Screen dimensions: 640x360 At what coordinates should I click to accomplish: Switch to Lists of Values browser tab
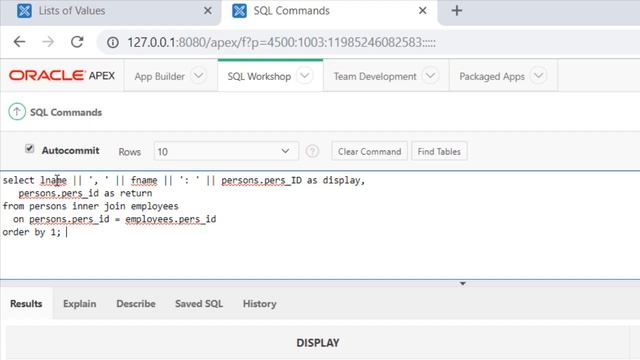point(110,11)
